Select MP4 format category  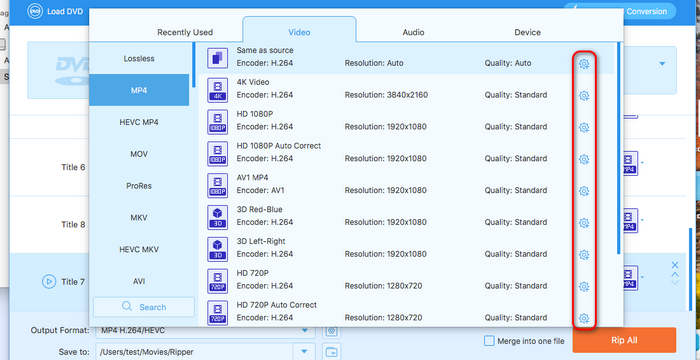click(x=139, y=90)
